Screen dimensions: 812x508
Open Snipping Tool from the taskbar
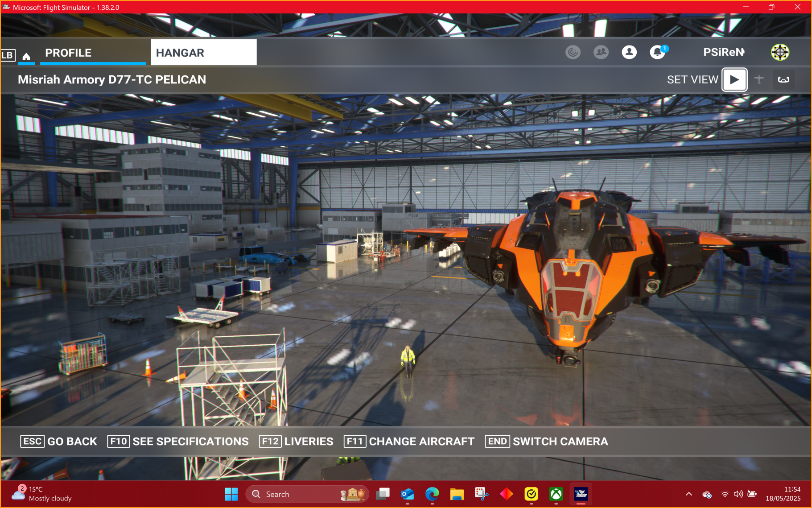[x=482, y=494]
